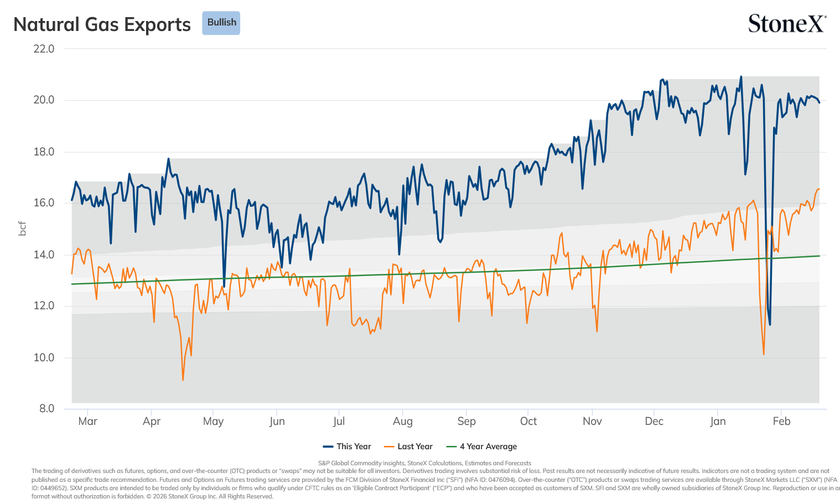Click the S&P Global Commodity Insights source line
Screen dimensions: 840x504
pyautogui.click(x=424, y=463)
